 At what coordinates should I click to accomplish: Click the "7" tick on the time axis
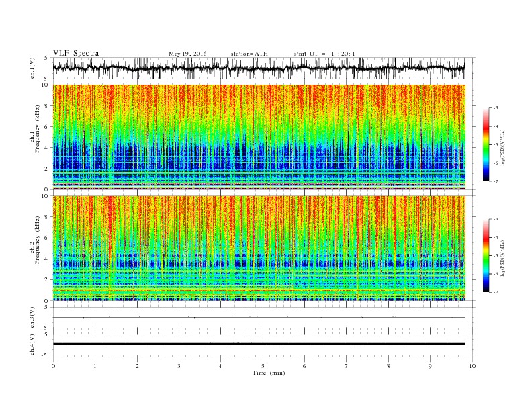pyautogui.click(x=347, y=366)
